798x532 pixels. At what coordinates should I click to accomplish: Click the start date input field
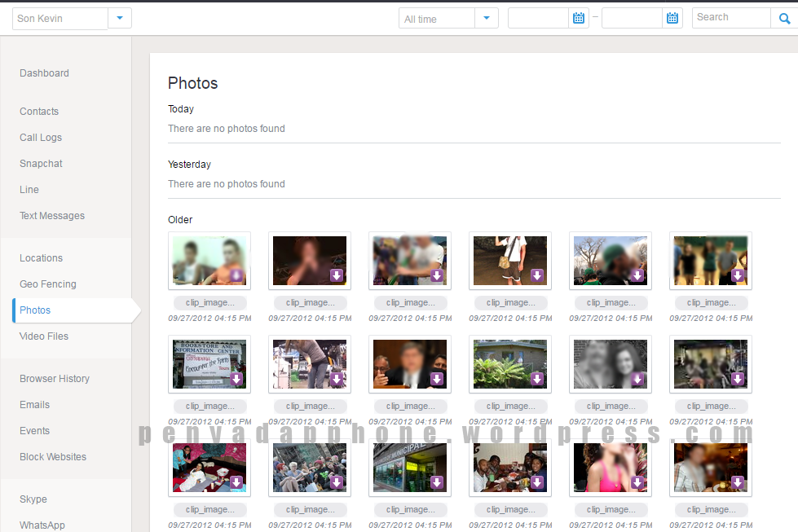pyautogui.click(x=538, y=18)
